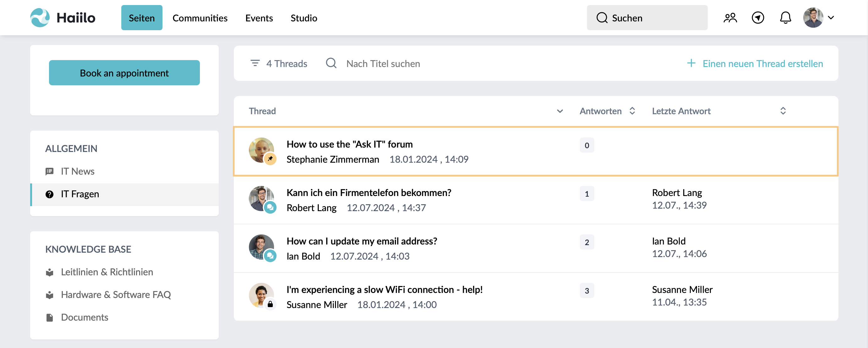The width and height of the screenshot is (868, 348).
Task: Click the Hardware & Software FAQ icon
Action: point(49,295)
